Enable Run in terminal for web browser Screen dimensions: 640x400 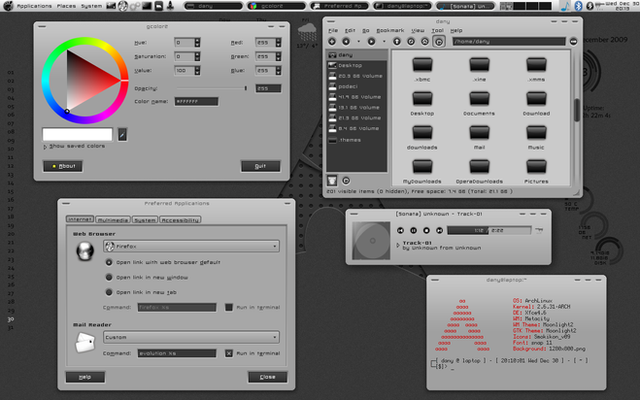(229, 307)
